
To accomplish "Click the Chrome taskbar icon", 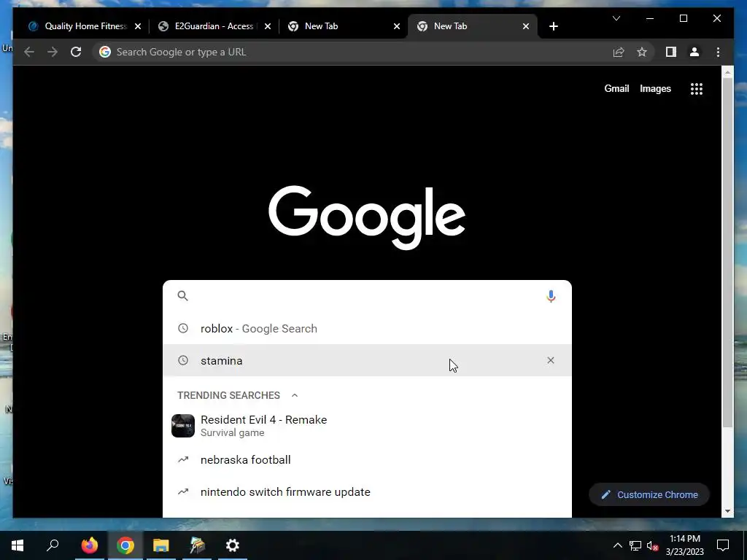I will coord(125,545).
